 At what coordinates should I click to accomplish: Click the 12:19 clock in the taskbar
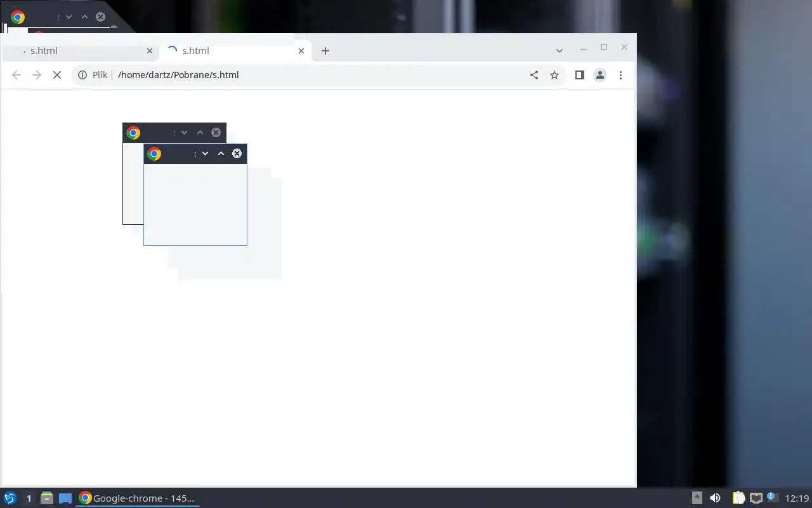797,498
